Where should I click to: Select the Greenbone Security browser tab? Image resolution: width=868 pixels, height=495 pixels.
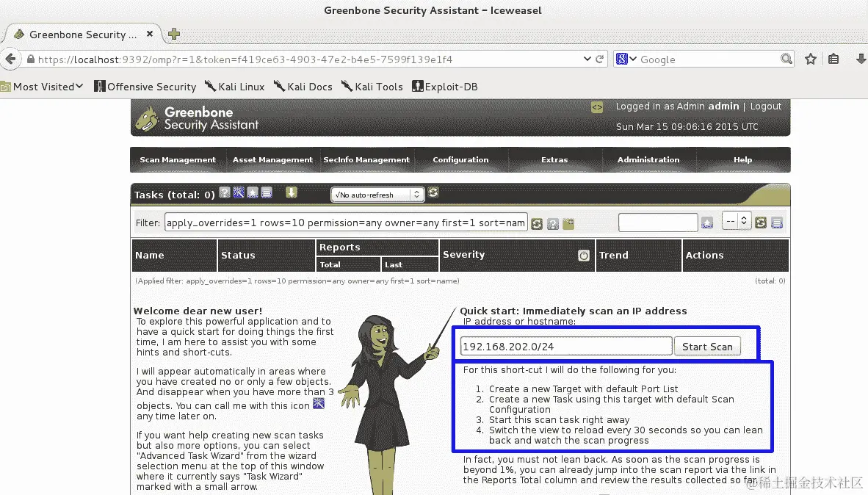click(82, 35)
